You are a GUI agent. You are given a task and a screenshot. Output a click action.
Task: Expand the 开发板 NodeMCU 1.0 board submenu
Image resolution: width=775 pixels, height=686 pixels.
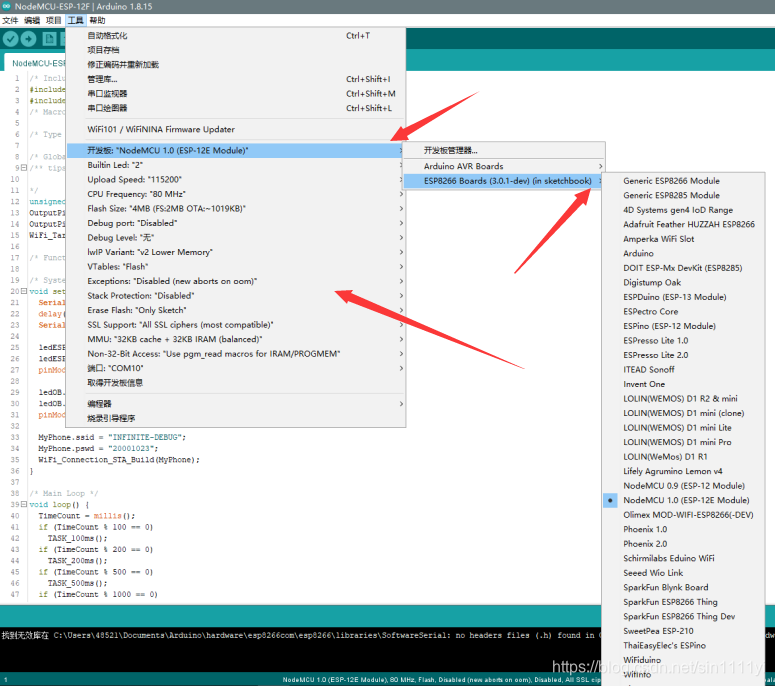point(236,150)
